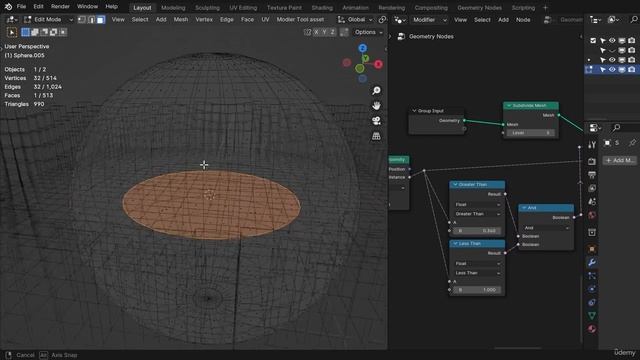The height and width of the screenshot is (360, 640).
Task: Open the outliner filter dropdown
Action: tap(613, 20)
